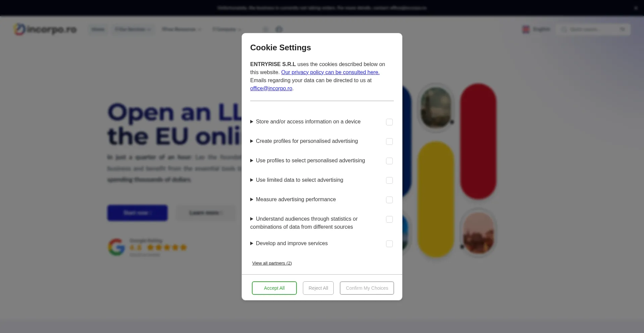This screenshot has width=644, height=333.
Task: Toggle the Develop and improve services checkbox
Action: click(389, 244)
